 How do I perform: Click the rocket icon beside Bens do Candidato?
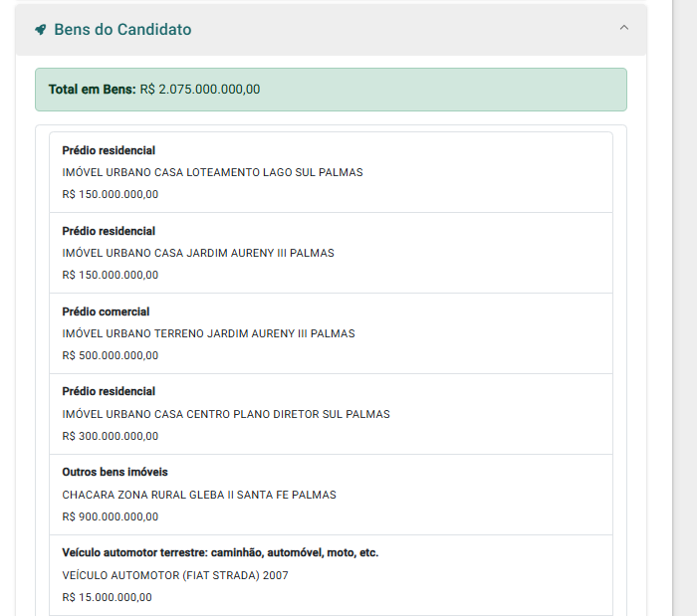click(x=41, y=30)
